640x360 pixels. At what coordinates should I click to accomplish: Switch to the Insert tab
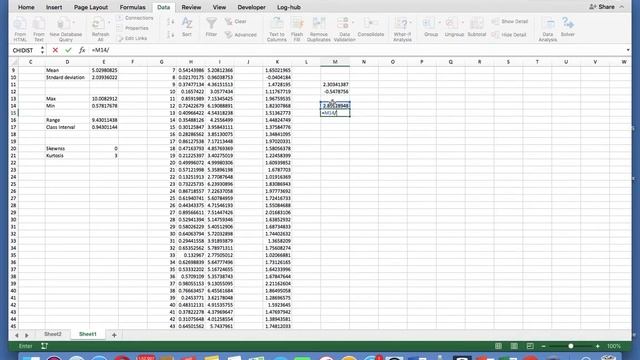click(x=54, y=7)
